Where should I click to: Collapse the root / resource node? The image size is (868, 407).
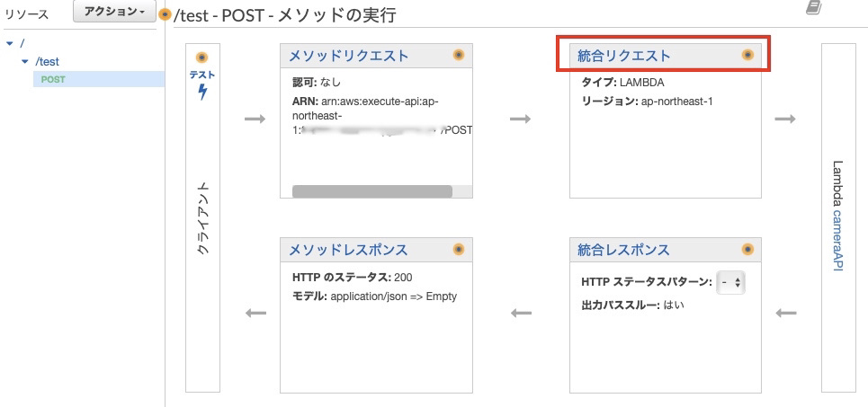pos(9,43)
